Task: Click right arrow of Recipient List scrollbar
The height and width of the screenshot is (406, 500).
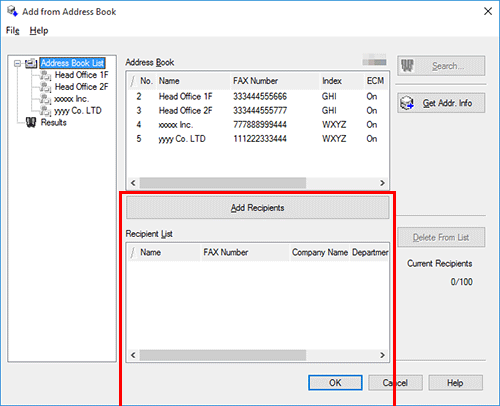Action: click(x=382, y=355)
